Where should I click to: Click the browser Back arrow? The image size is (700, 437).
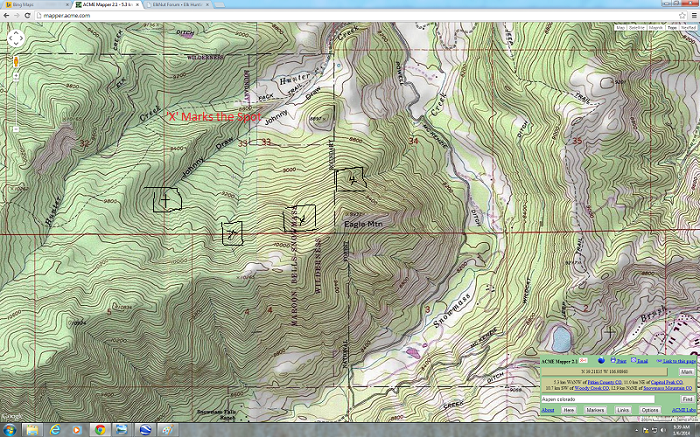[x=7, y=15]
